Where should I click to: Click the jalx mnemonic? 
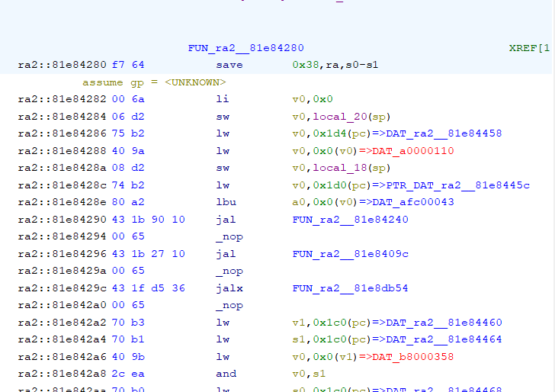[x=229, y=288]
